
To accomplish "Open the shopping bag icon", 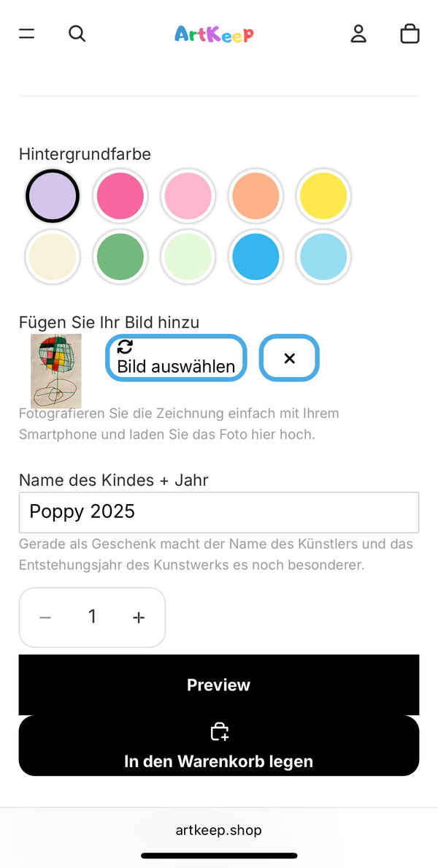I will [x=410, y=33].
